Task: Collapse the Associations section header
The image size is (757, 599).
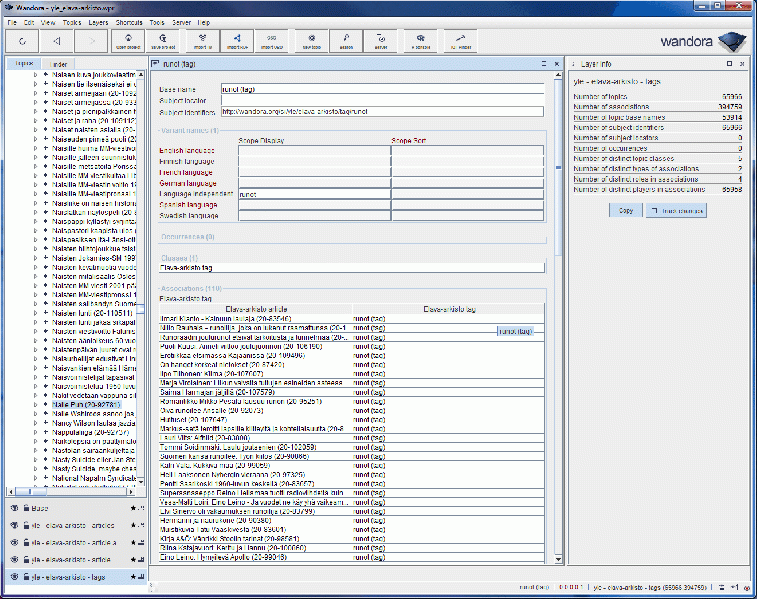Action: coord(190,288)
